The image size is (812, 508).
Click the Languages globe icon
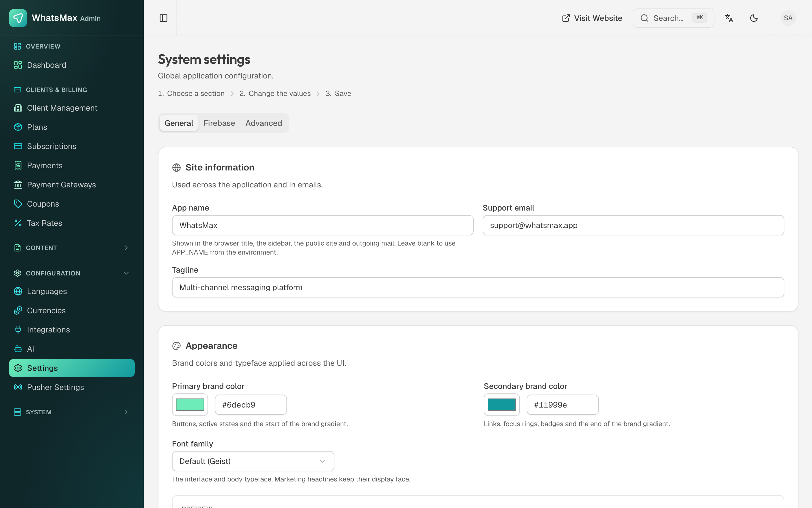[18, 291]
